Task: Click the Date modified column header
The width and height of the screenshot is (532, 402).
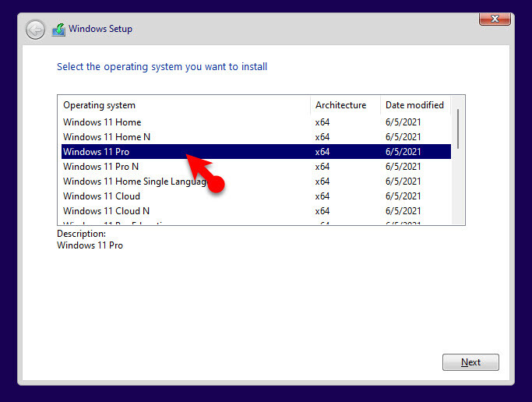Action: coord(415,105)
